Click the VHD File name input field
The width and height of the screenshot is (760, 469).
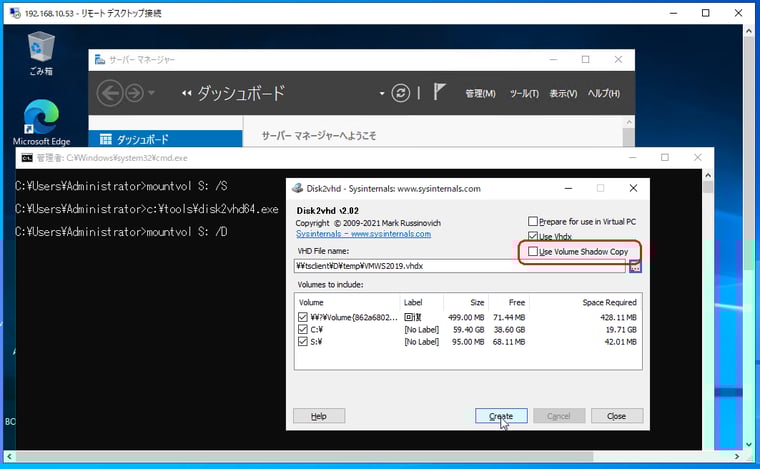459,266
